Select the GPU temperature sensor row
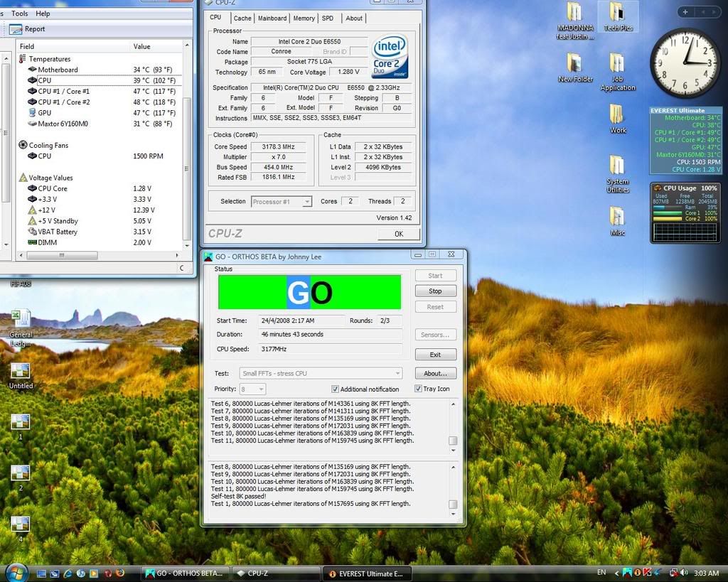The width and height of the screenshot is (728, 582). 44,113
